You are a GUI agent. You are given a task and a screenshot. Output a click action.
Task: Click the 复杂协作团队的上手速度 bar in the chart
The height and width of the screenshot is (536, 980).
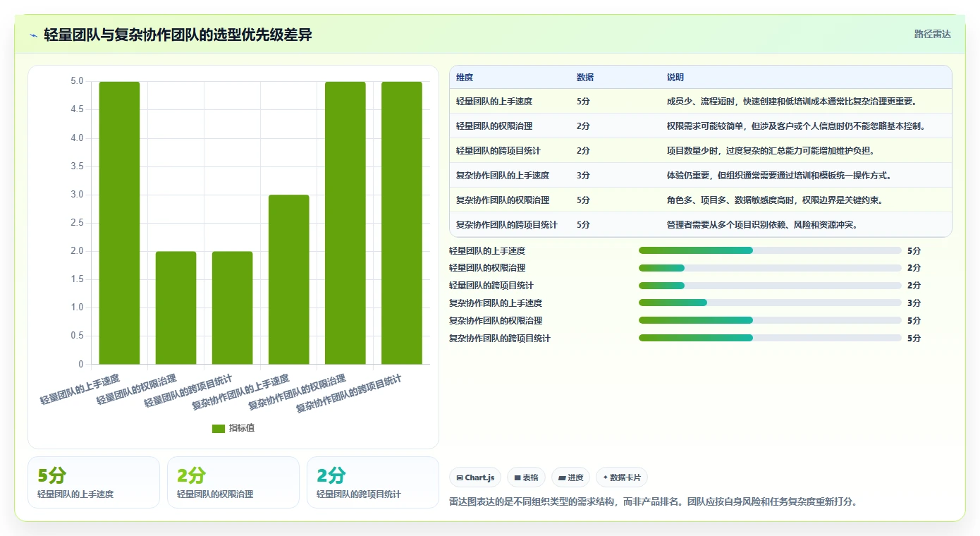pyautogui.click(x=288, y=279)
